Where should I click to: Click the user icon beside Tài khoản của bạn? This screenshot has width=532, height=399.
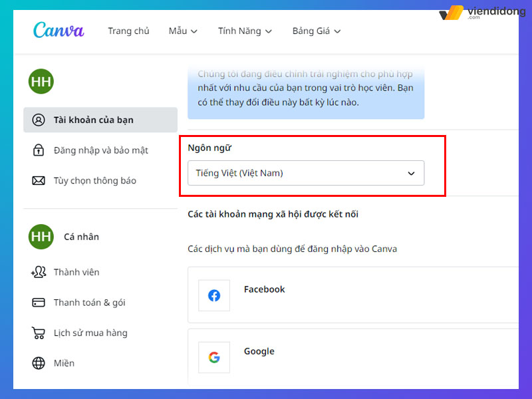click(39, 120)
